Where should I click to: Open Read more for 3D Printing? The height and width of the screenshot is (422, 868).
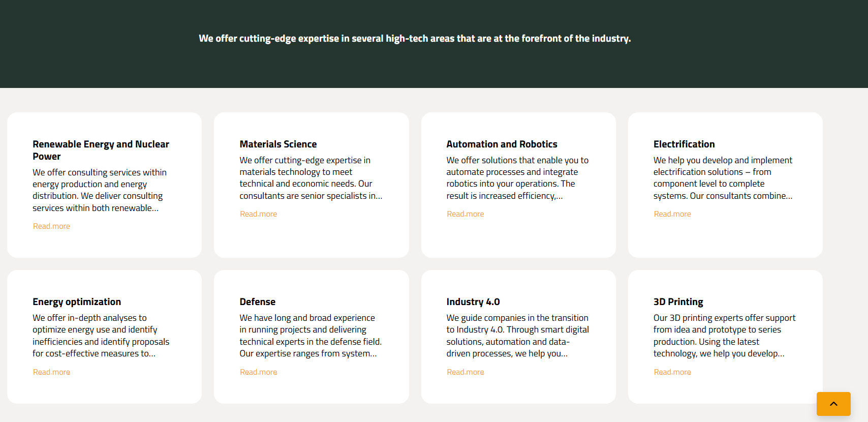coord(672,372)
